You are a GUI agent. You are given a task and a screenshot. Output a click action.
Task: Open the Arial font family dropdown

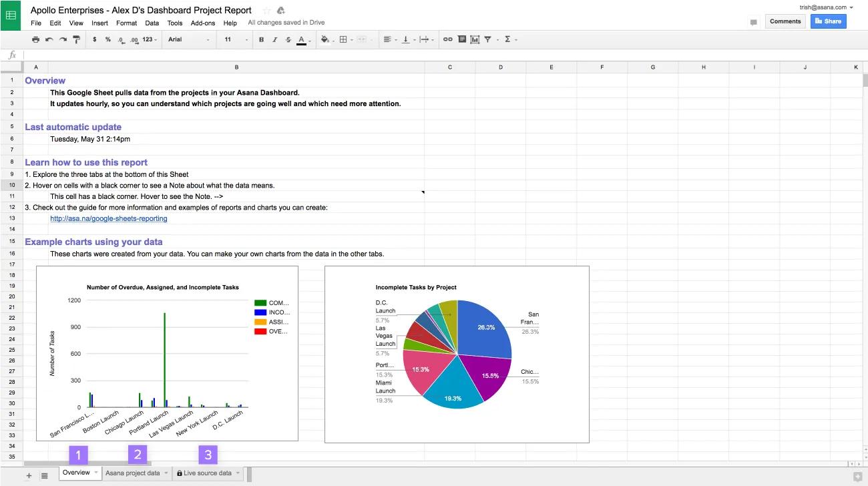(187, 39)
